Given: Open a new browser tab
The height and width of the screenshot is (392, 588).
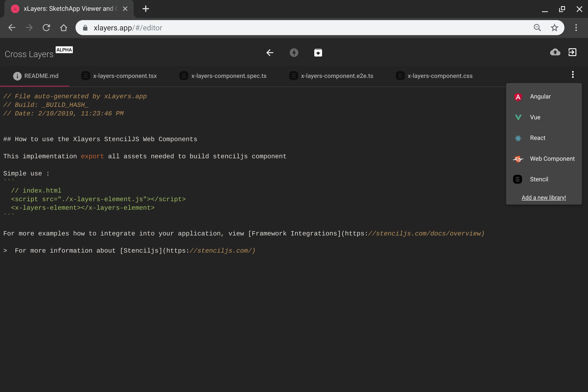Looking at the screenshot, I should (x=146, y=9).
